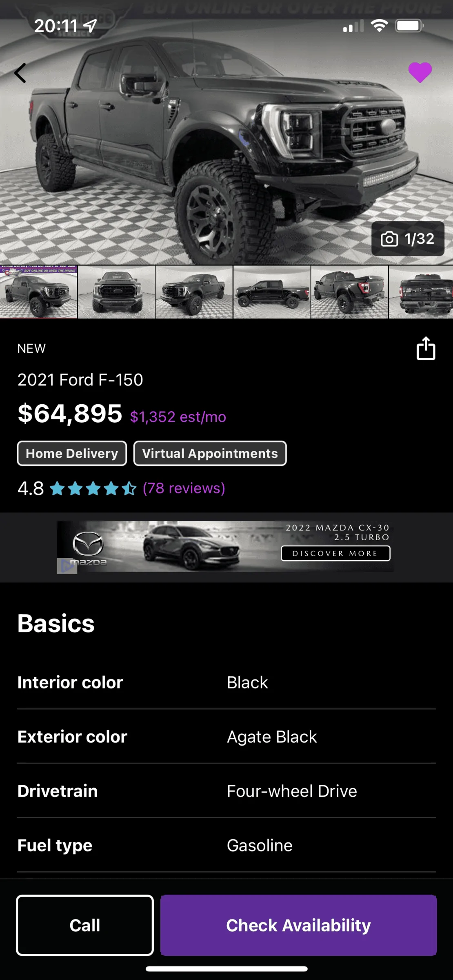This screenshot has width=453, height=980.
Task: Tap the Home Delivery badge
Action: pos(72,453)
